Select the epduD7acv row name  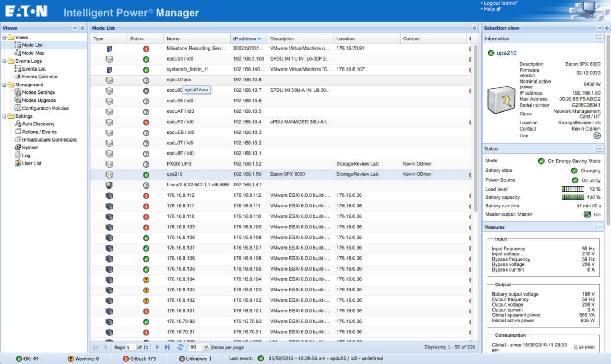click(179, 79)
